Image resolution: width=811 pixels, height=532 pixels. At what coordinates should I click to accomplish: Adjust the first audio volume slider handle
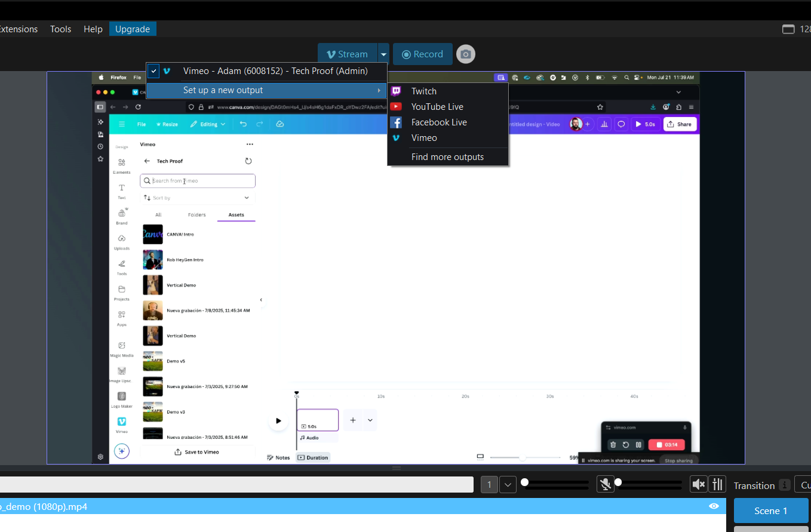524,482
